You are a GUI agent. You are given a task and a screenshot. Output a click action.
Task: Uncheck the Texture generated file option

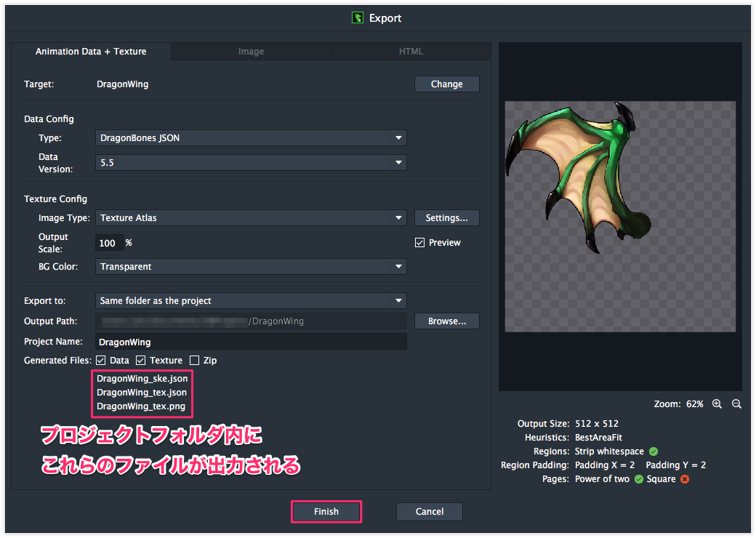click(141, 360)
